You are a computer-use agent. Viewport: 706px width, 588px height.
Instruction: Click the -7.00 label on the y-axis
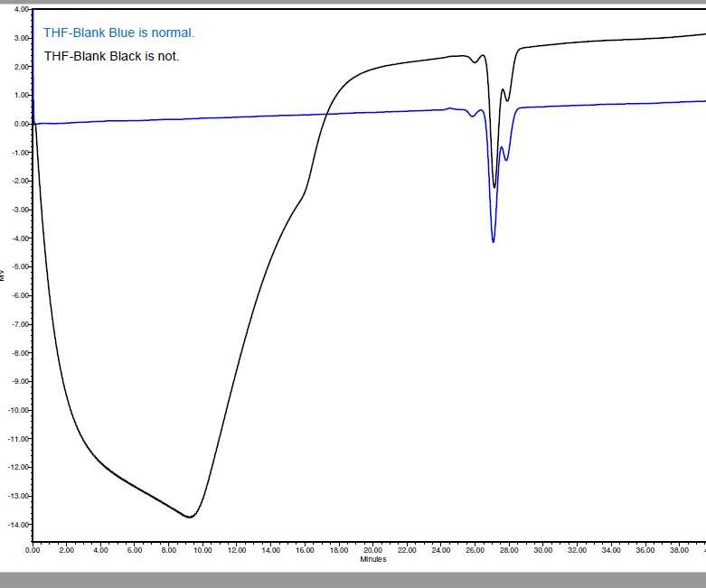click(20, 324)
